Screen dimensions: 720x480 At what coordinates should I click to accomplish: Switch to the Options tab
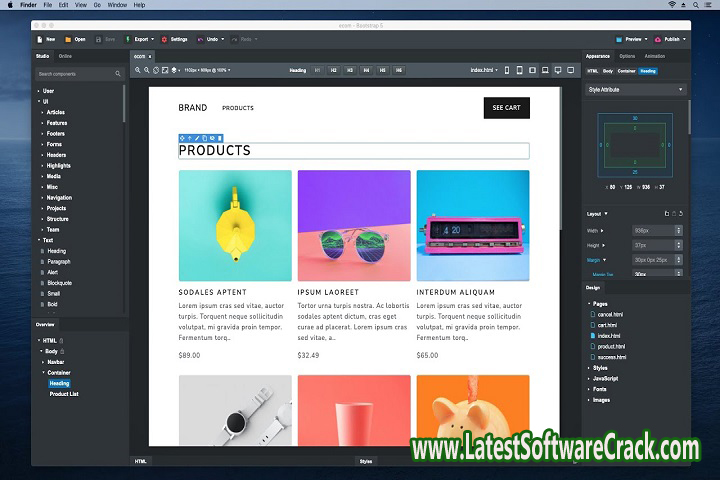tap(626, 56)
